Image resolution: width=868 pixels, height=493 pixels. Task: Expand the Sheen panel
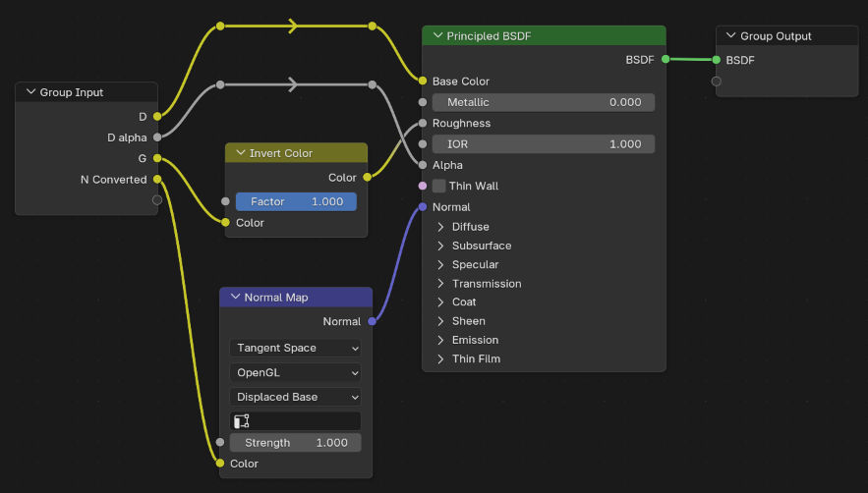[440, 321]
